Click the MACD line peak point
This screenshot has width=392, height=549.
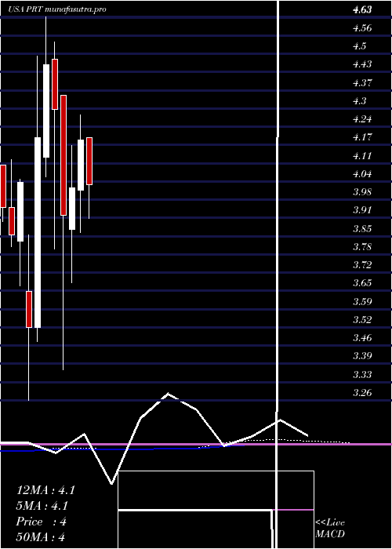pyautogui.click(x=168, y=394)
